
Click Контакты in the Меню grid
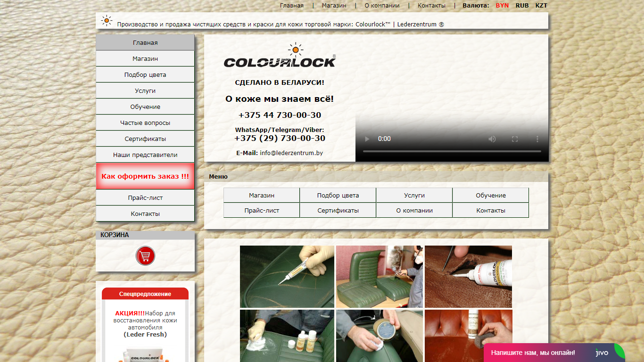(491, 210)
